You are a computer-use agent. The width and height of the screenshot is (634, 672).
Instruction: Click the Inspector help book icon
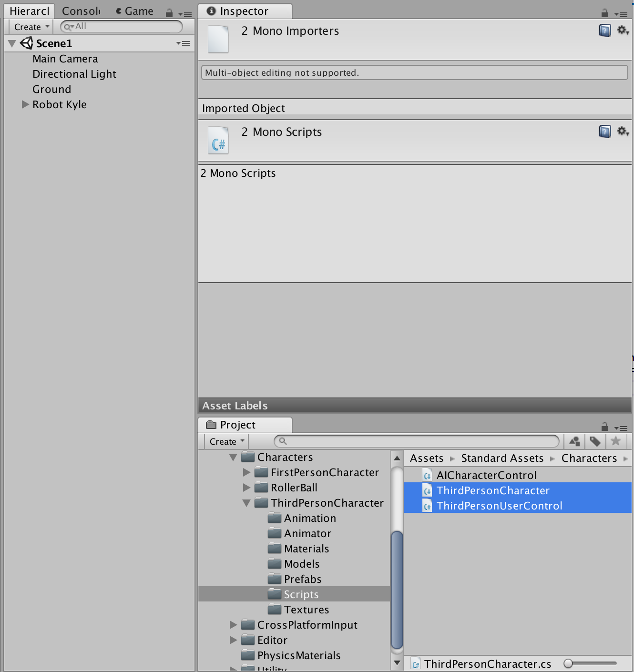[604, 30]
